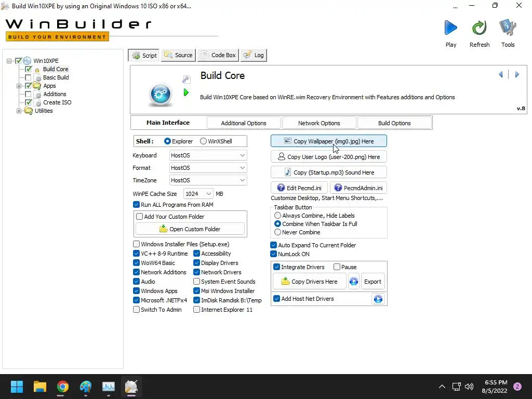
Task: Expand the Utilities tree folder
Action: pos(19,111)
